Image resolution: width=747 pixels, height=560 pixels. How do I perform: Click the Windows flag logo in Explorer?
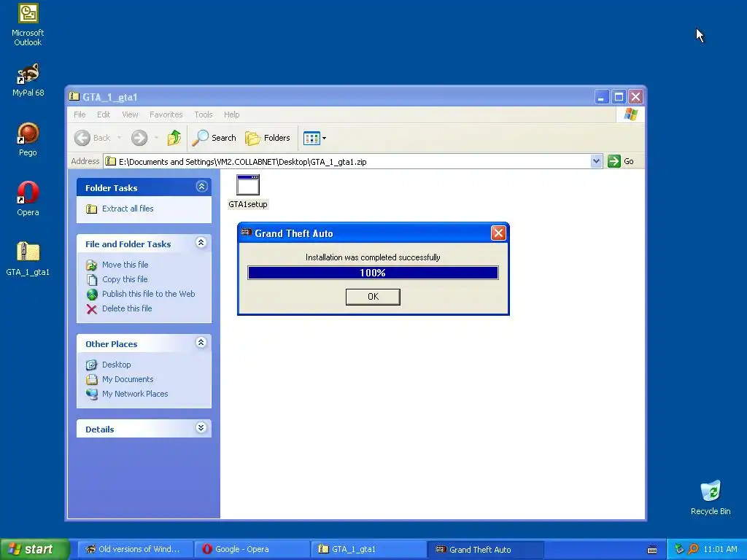[631, 114]
